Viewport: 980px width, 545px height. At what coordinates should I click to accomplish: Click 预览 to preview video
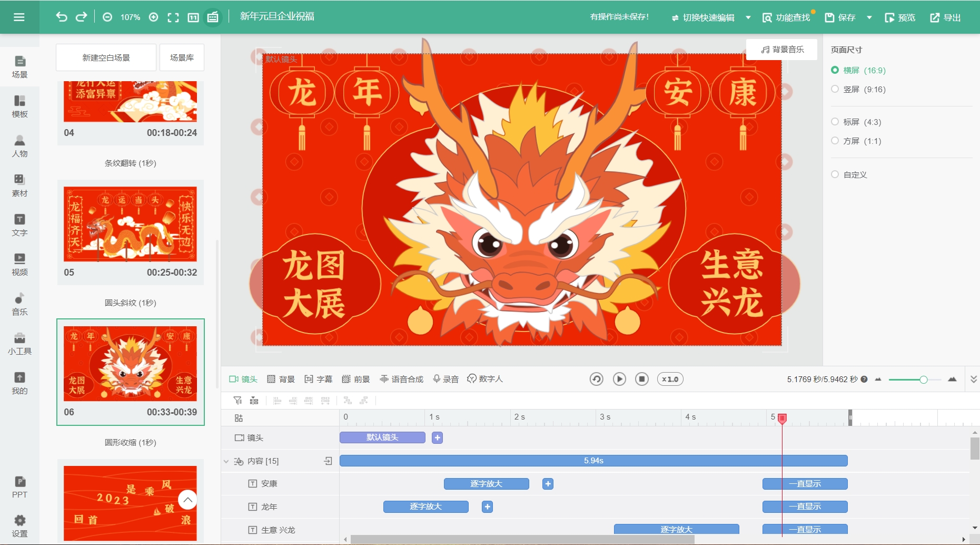pyautogui.click(x=900, y=17)
